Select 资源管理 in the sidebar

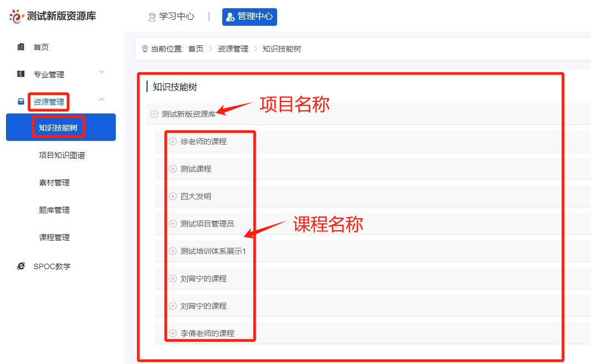(x=49, y=102)
